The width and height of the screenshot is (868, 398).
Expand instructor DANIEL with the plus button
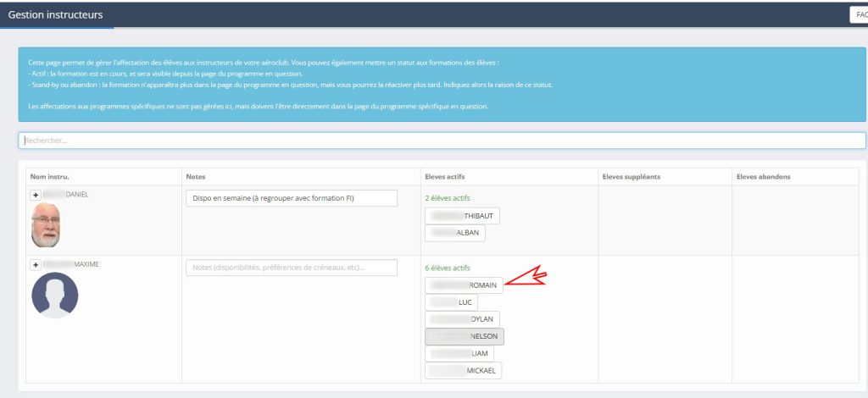36,195
